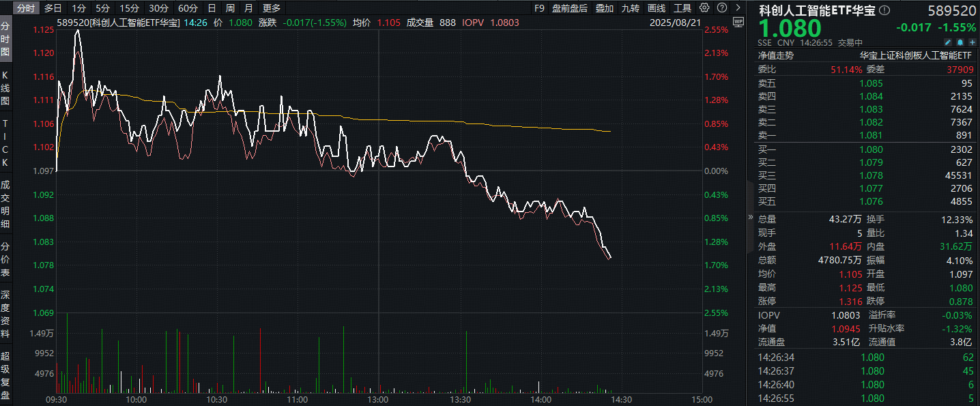
Task: Toggle 盘前盘后 pre/post-market display
Action: pos(570,8)
